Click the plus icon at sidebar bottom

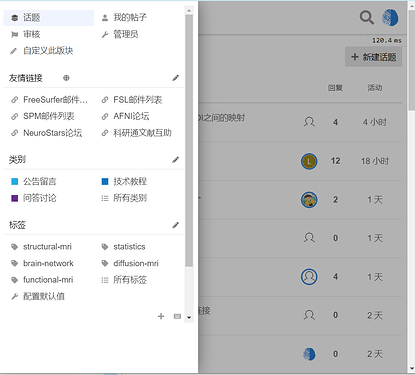click(161, 316)
